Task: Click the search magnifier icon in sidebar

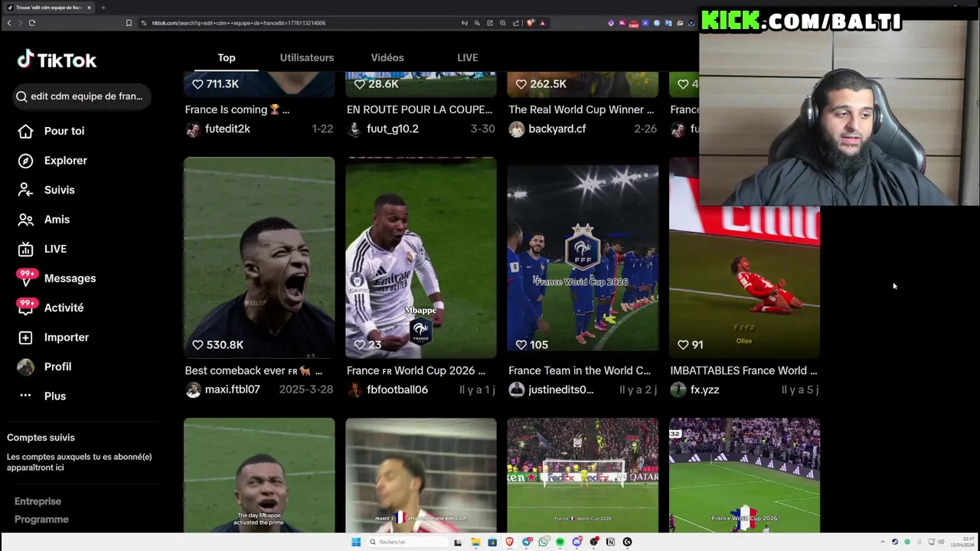Action: coord(21,96)
